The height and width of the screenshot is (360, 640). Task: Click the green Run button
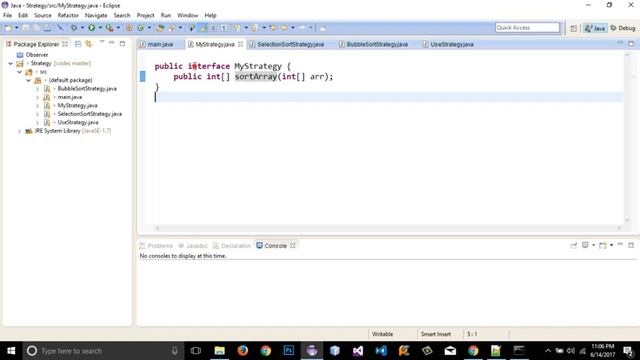coord(91,28)
